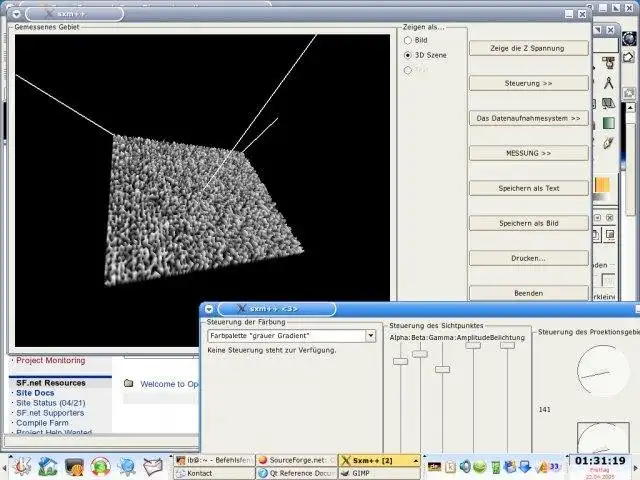Open the sxm++ <3> window menu icon
Viewport: 640px width, 480px height.
coord(209,309)
